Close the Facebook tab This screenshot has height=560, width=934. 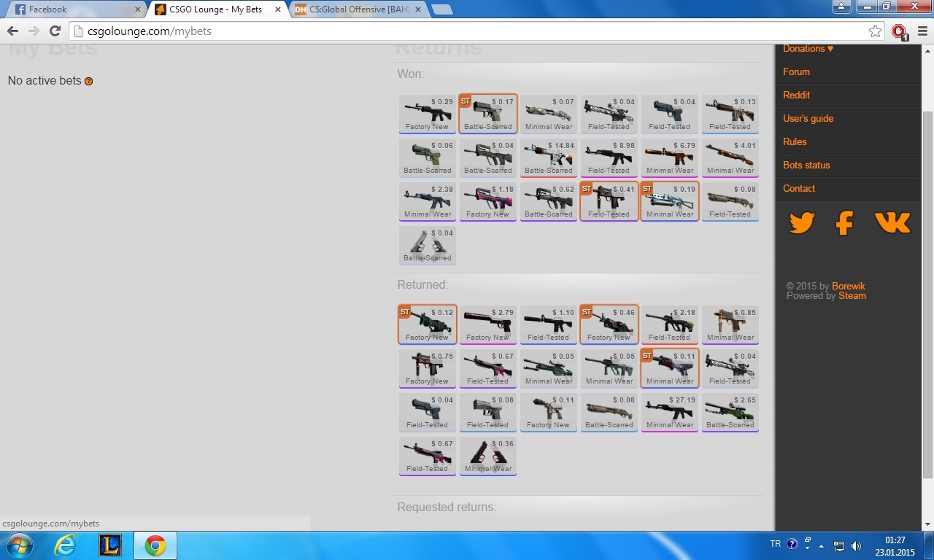click(138, 9)
